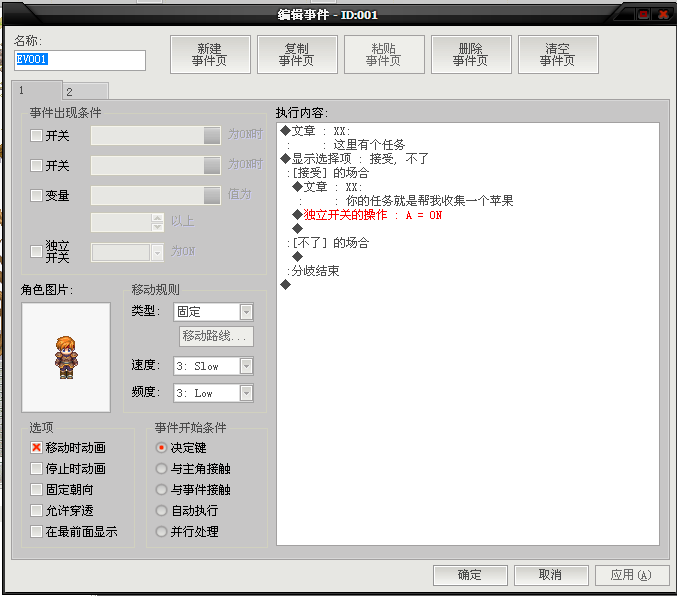Select the 自动执行 trigger radio button

(x=161, y=510)
